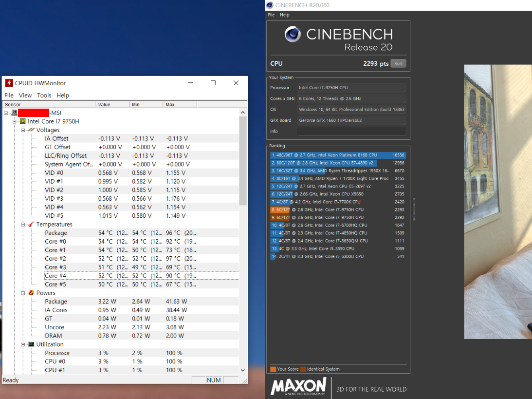Image resolution: width=532 pixels, height=399 pixels.
Task: Open the Cinebench File menu
Action: pos(271,15)
